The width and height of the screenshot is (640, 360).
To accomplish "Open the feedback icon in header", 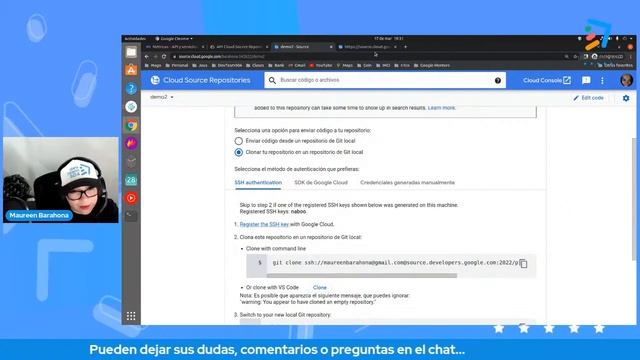I will (586, 80).
